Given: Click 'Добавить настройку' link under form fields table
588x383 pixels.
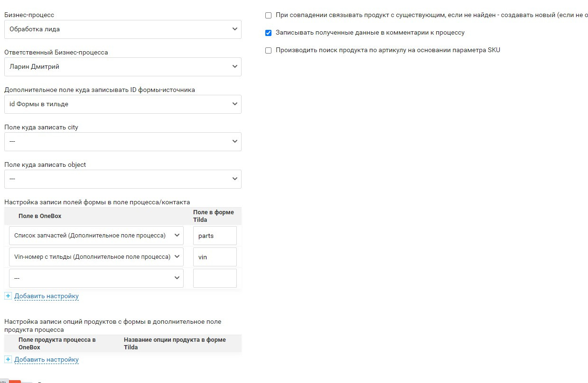Looking at the screenshot, I should pyautogui.click(x=47, y=296).
